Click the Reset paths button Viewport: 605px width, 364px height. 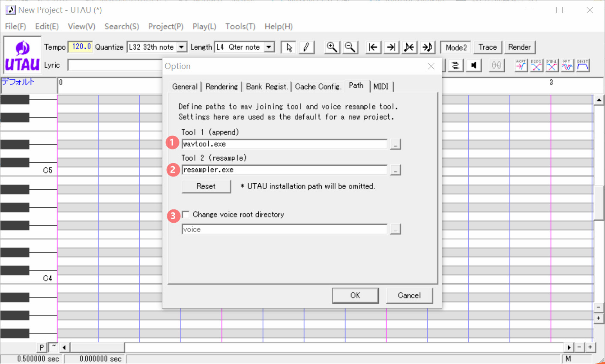[x=206, y=186]
